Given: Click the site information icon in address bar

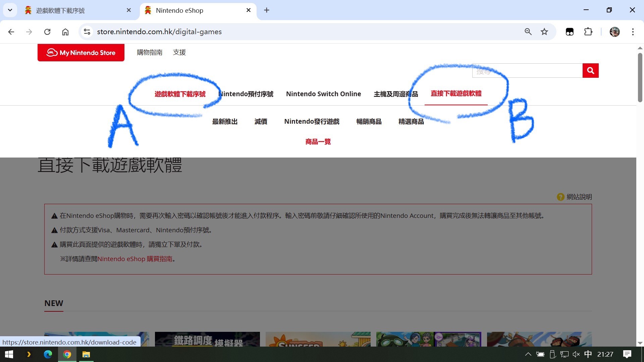Looking at the screenshot, I should tap(87, 32).
